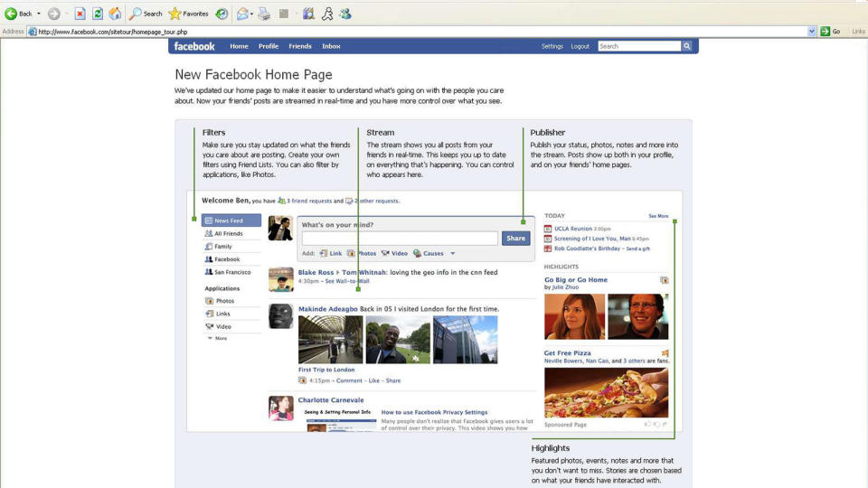
Task: Open Blake Ross profile link
Action: [x=316, y=272]
